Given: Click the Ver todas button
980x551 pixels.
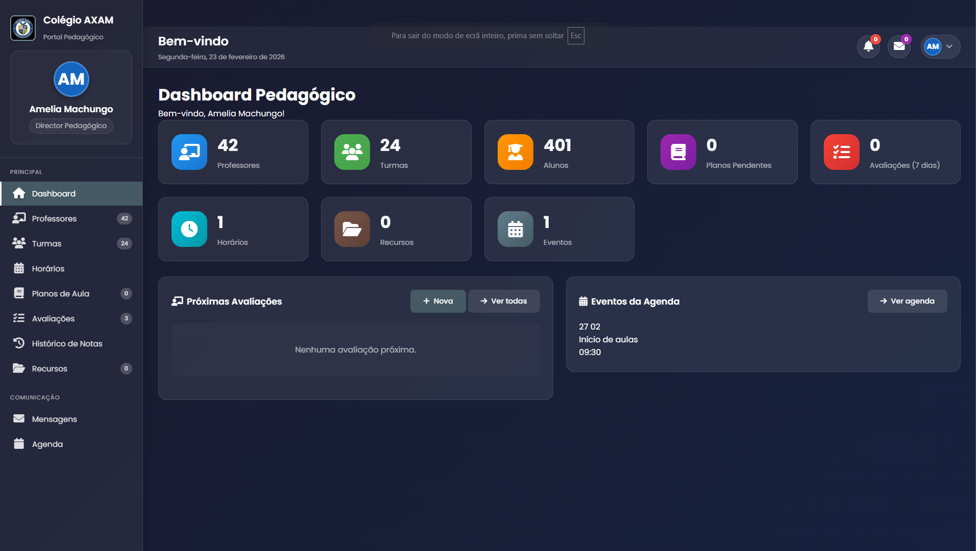Looking at the screenshot, I should click(504, 301).
